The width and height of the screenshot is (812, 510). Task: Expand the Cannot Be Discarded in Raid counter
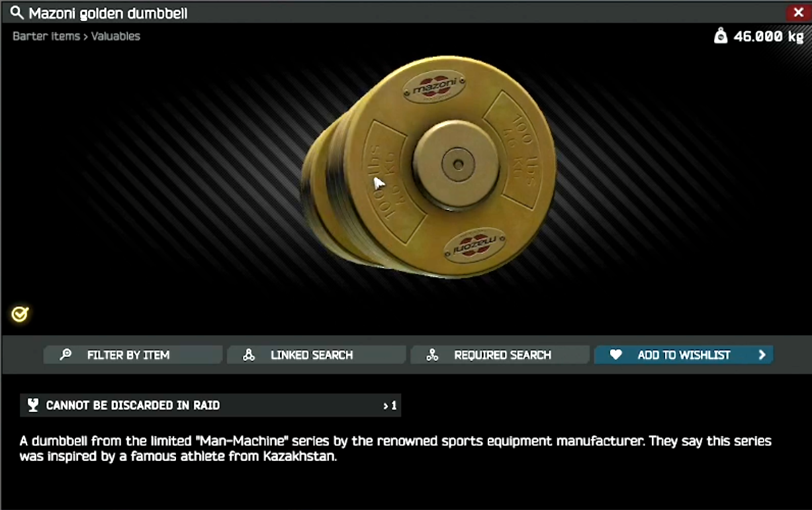(x=390, y=405)
